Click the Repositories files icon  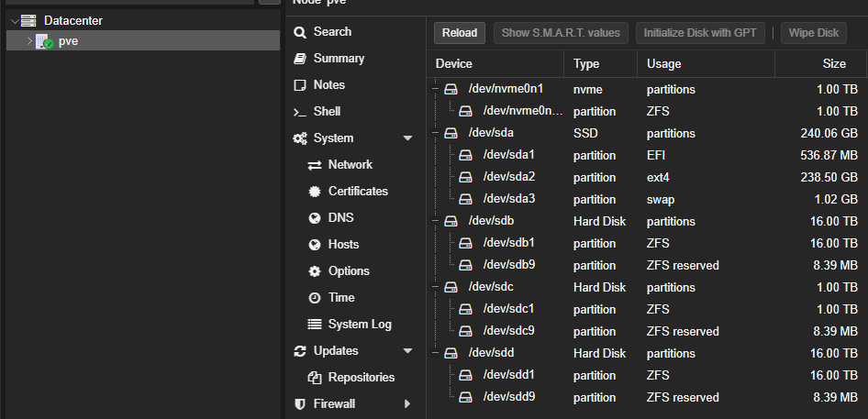pos(315,378)
